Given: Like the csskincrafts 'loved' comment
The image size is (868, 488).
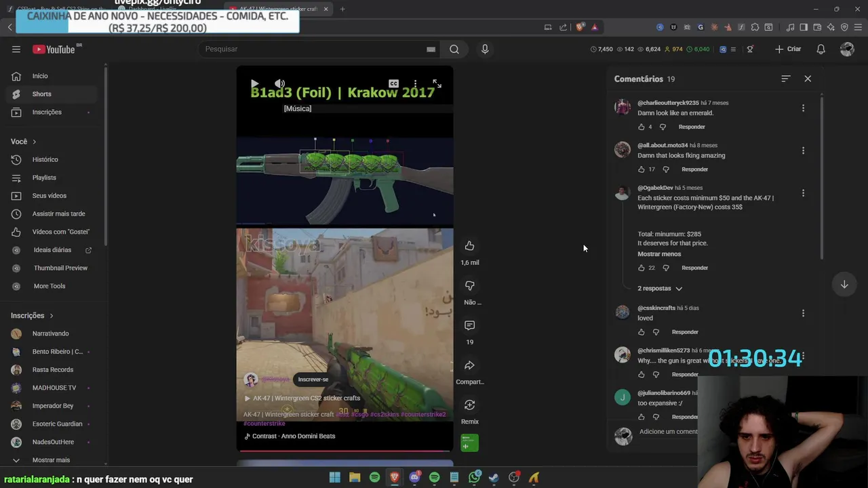Looking at the screenshot, I should point(642,332).
